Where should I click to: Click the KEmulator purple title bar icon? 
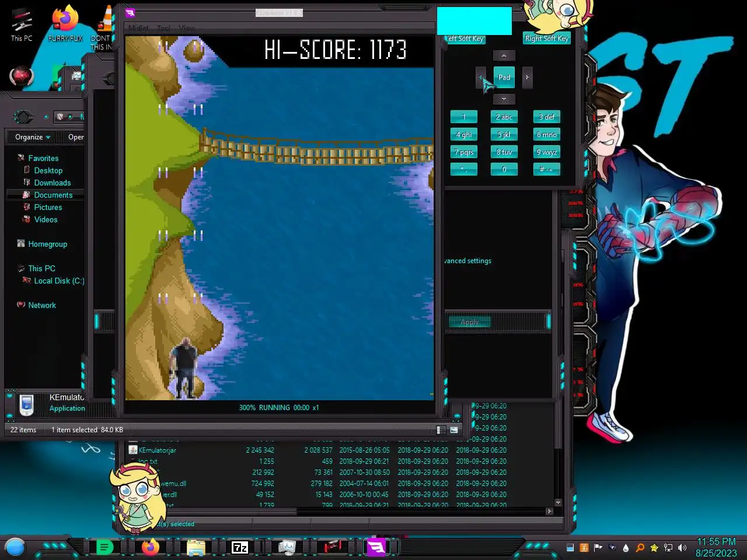pos(130,13)
